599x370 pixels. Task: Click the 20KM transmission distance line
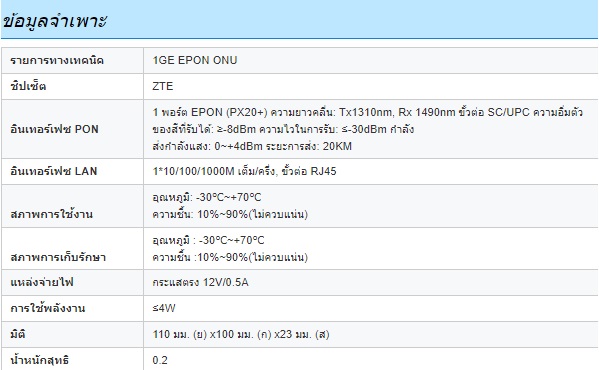(252, 146)
